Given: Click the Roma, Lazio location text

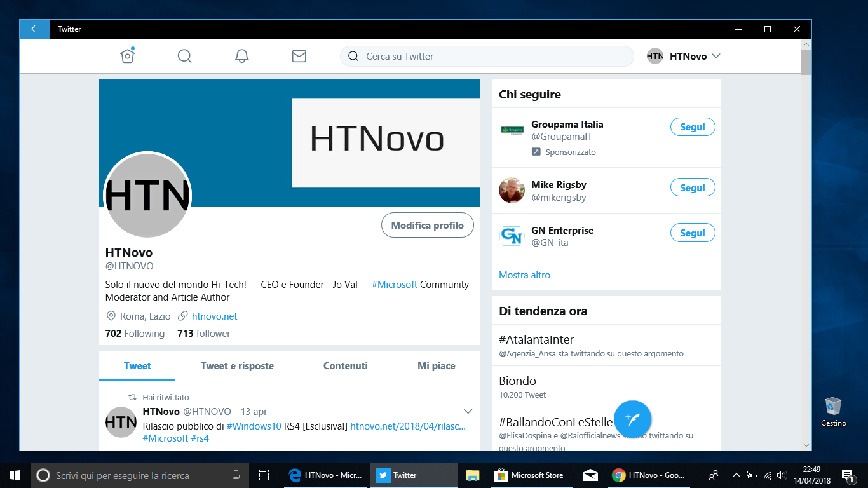Looking at the screenshot, I should click(x=146, y=316).
